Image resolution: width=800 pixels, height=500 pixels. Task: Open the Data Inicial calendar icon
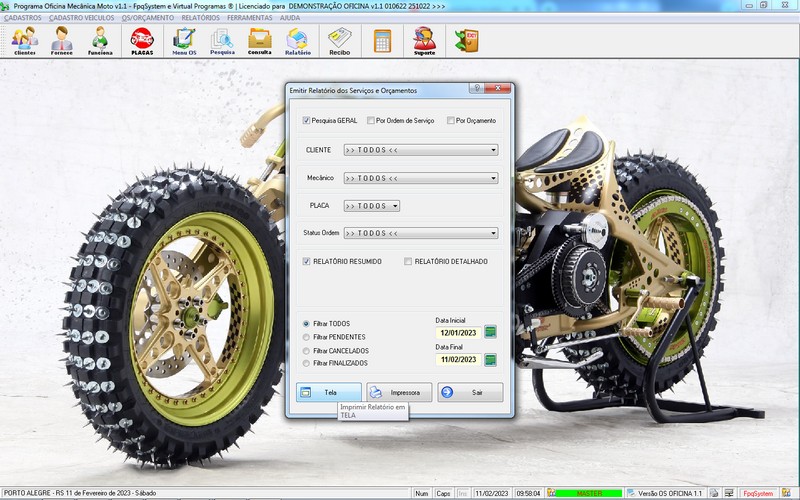490,332
